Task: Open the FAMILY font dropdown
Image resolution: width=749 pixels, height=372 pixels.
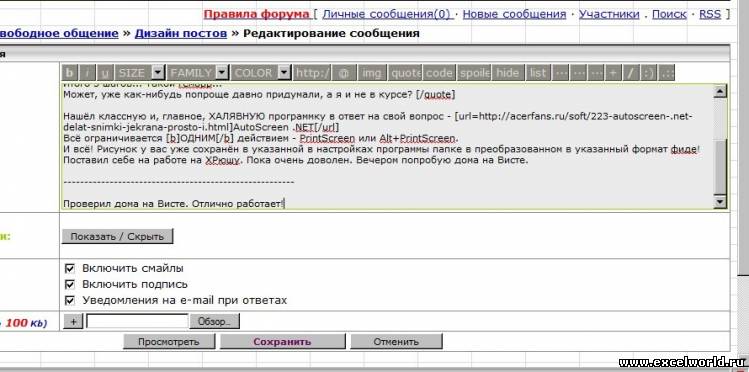Action: [x=198, y=73]
